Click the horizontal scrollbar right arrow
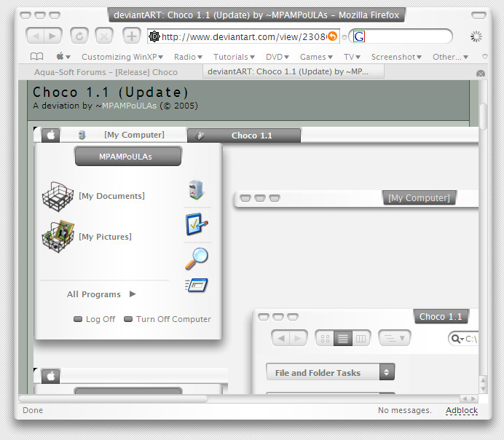The height and width of the screenshot is (440, 504). [x=473, y=399]
